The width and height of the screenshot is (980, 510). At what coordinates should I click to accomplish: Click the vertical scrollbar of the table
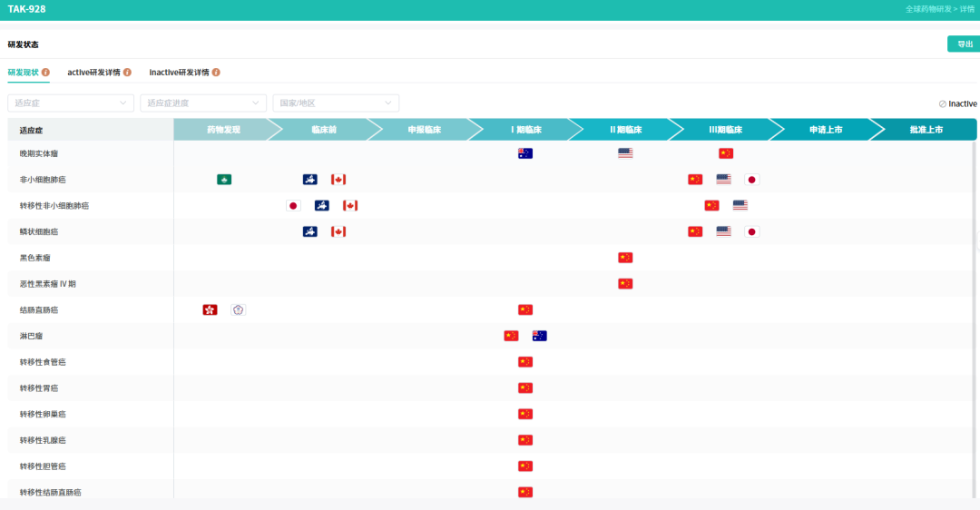tap(974, 319)
